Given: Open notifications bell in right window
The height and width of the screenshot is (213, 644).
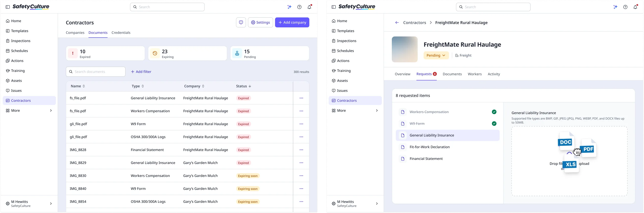Looking at the screenshot, I should 635,7.
